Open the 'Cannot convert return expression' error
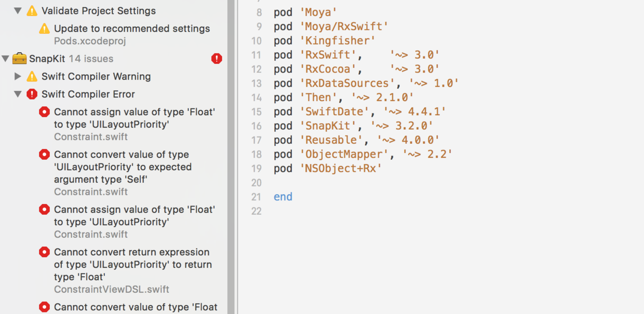The height and width of the screenshot is (314, 644). [x=131, y=264]
